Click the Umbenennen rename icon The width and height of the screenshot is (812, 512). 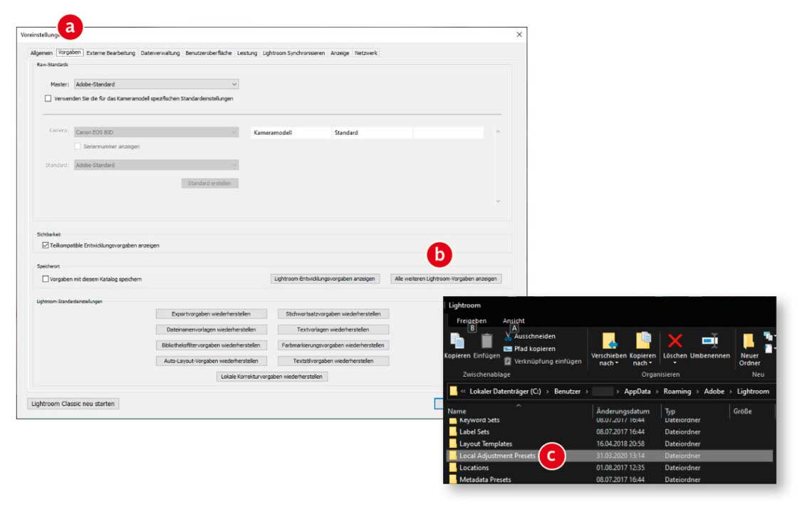point(710,340)
